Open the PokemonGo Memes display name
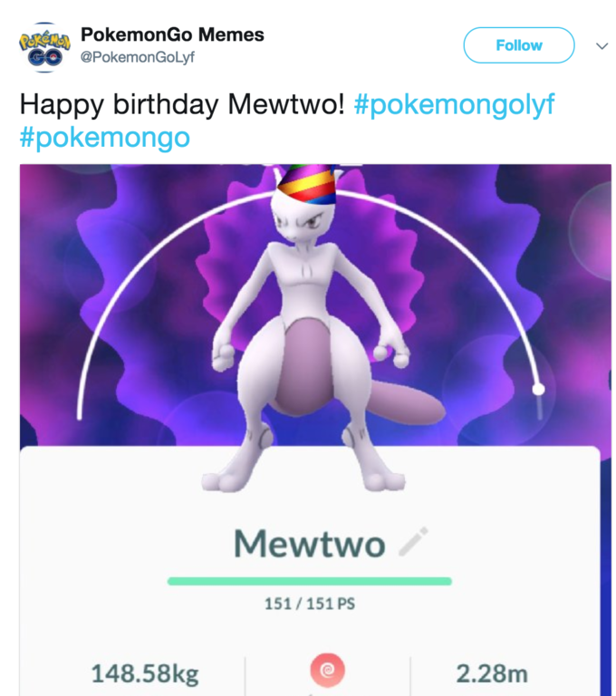Image resolution: width=616 pixels, height=696 pixels. 172,34
